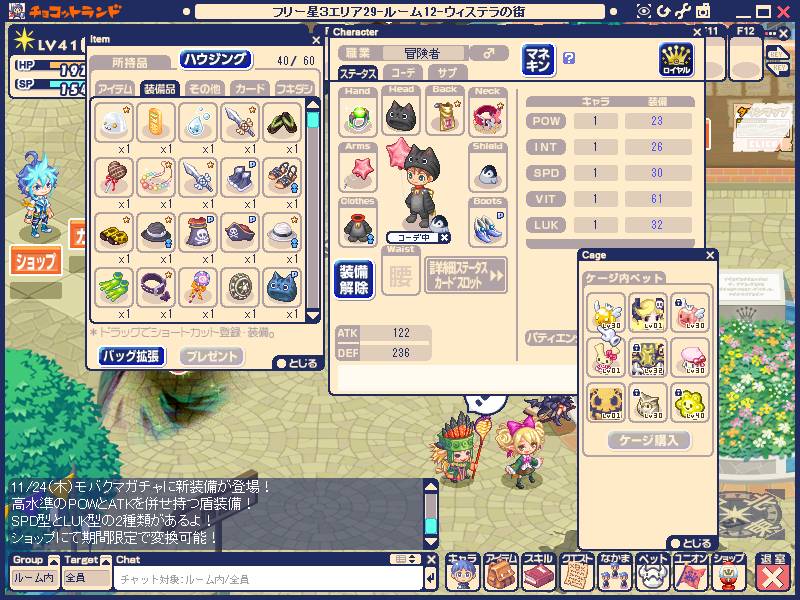
Task: Click the chat log scrollbar thumb
Action: pos(431,526)
